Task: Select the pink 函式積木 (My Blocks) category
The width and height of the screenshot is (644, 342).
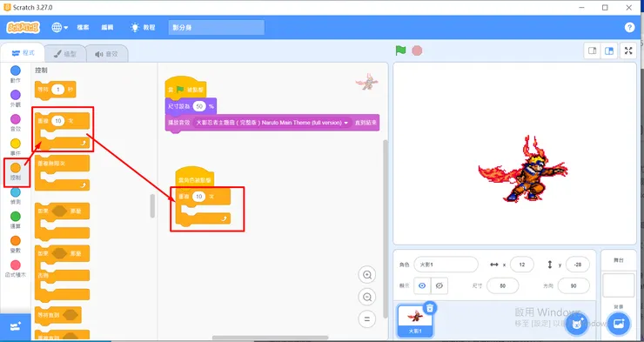Action: click(15, 269)
